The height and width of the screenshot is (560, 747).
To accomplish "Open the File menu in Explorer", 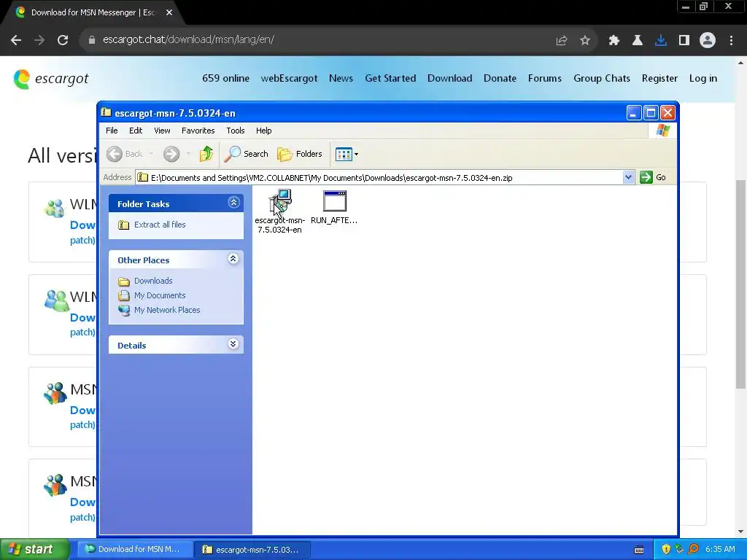I will tap(112, 131).
